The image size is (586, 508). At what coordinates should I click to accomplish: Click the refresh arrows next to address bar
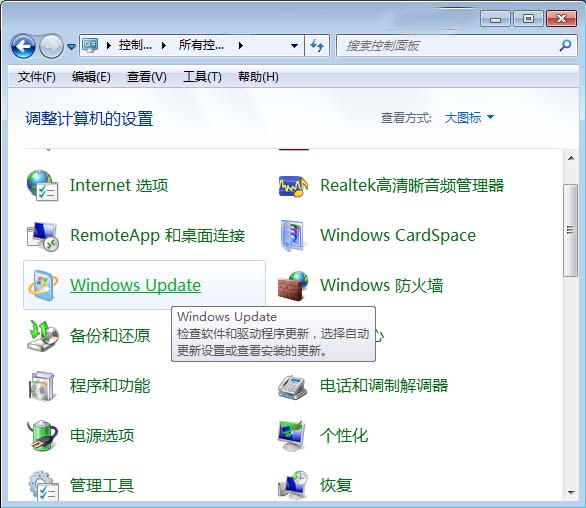317,46
